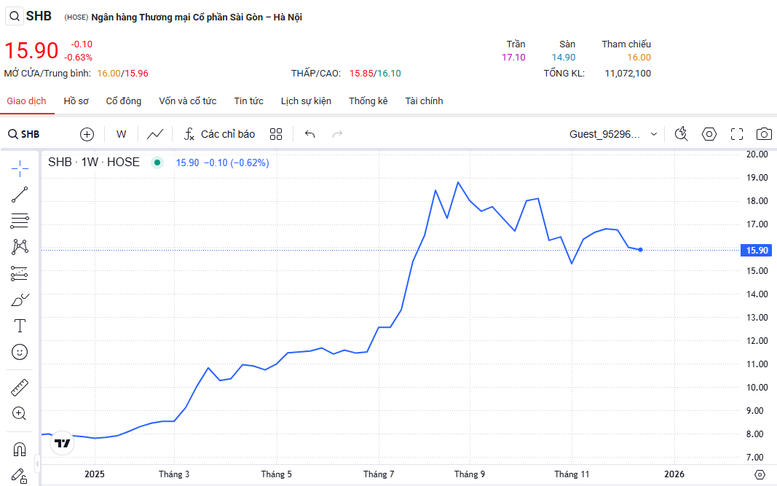Switch to the Tài chính tab

coord(424,101)
